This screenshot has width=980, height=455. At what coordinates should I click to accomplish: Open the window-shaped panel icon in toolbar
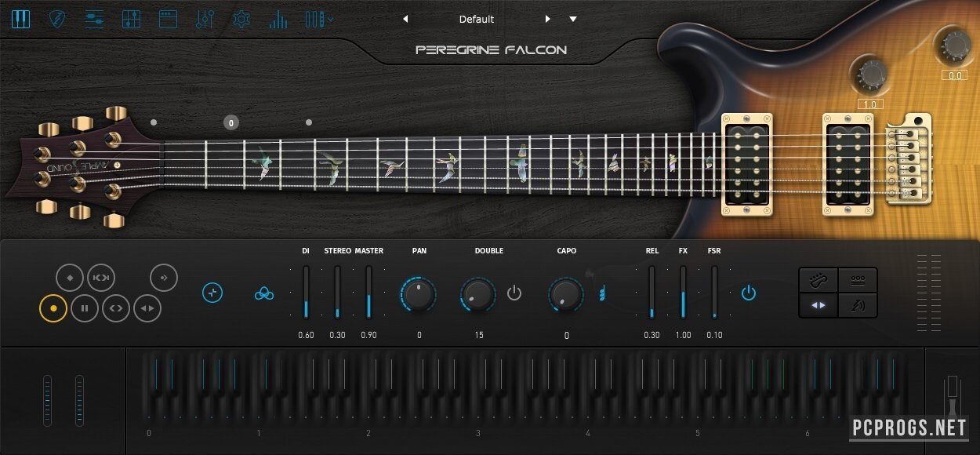[168, 19]
